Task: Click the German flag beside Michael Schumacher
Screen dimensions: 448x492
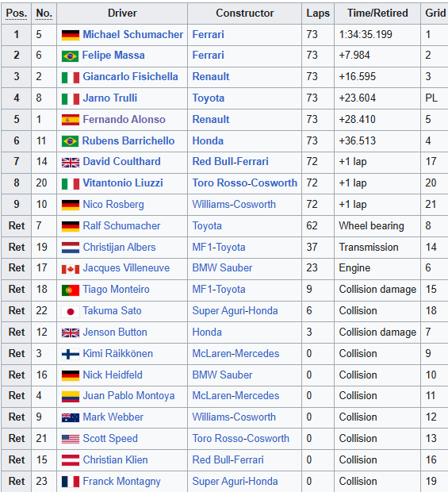Action: tap(71, 35)
